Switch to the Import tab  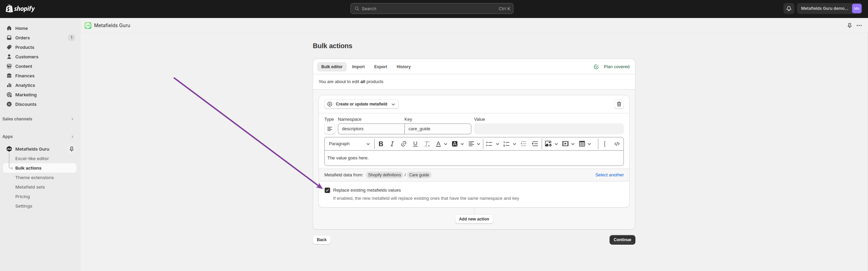(358, 67)
